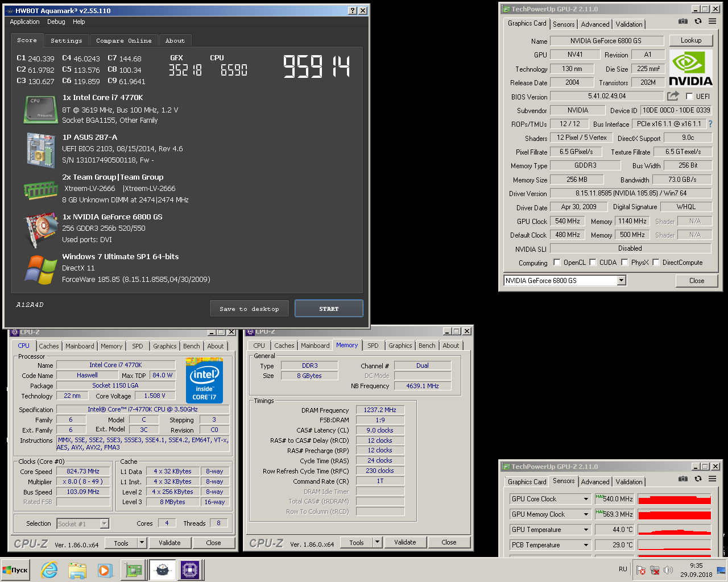Switch to the Compare Online tab in Aquamark
Viewport: 728px width, 582px height.
pyautogui.click(x=123, y=40)
